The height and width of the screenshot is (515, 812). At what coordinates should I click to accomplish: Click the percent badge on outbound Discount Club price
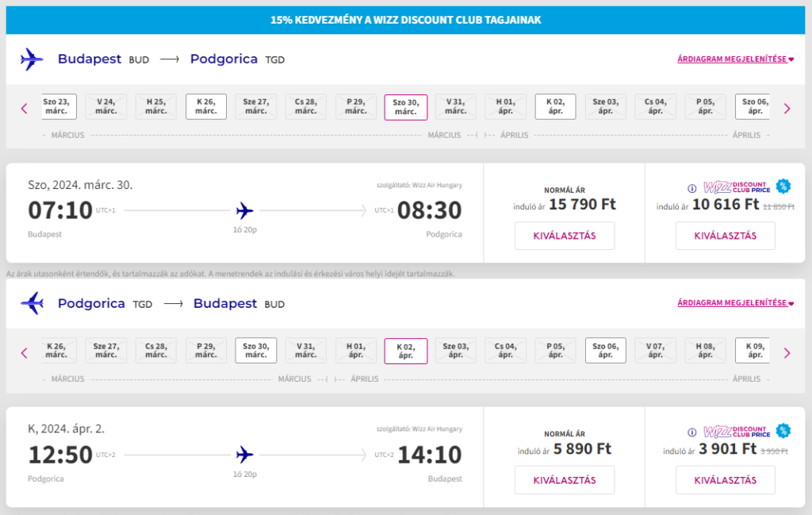tap(783, 186)
